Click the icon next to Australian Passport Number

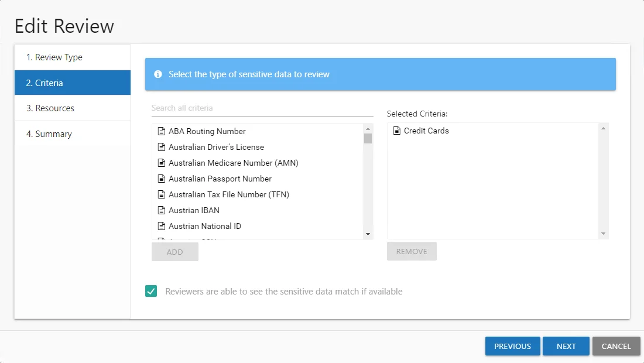coord(162,179)
